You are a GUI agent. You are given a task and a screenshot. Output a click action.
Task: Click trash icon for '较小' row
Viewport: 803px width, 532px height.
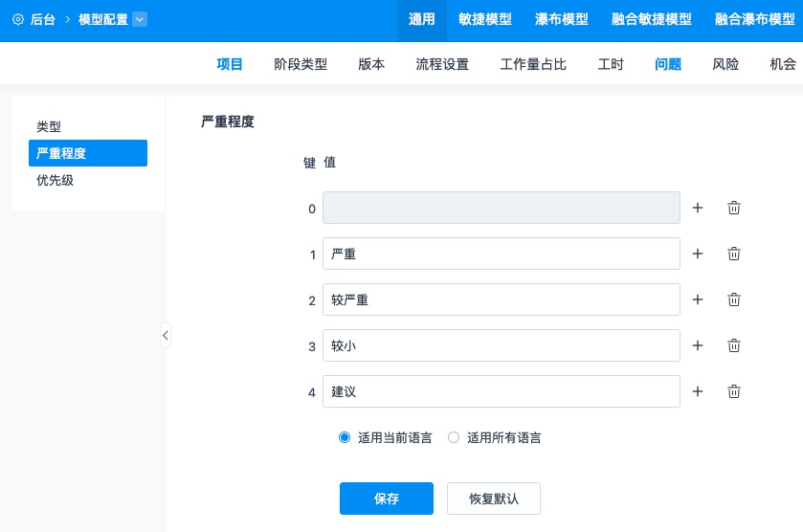coord(734,345)
